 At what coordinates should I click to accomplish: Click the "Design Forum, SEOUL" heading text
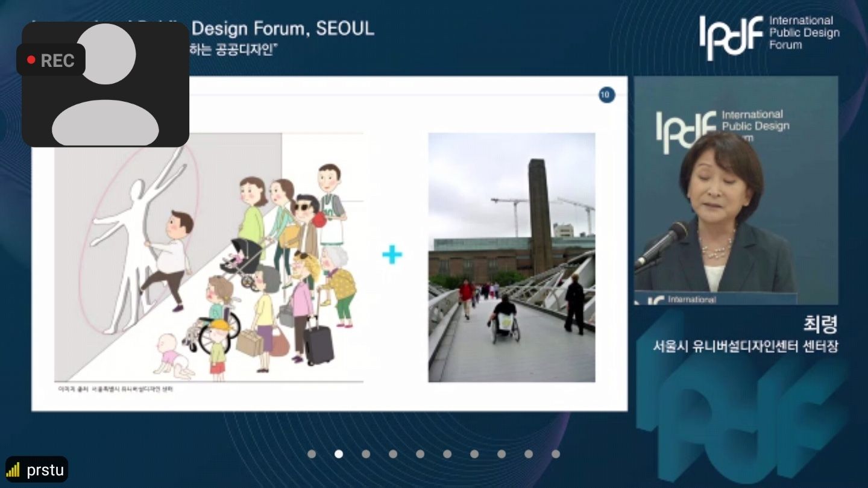point(283,28)
